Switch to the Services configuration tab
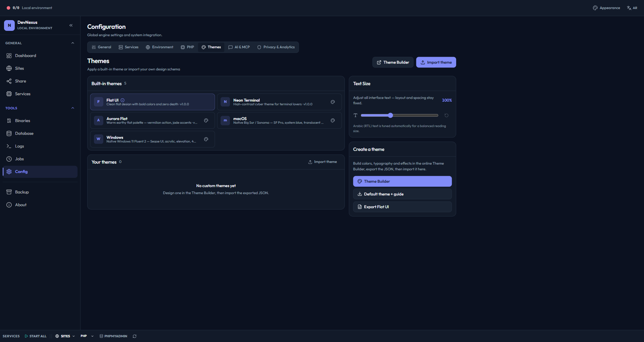Image resolution: width=644 pixels, height=342 pixels. pos(128,47)
